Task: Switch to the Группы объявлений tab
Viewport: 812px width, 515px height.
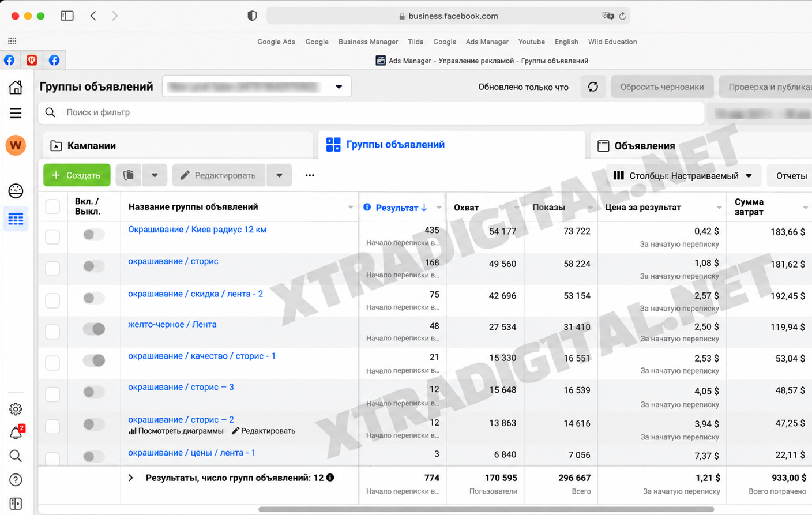Action: point(453,145)
